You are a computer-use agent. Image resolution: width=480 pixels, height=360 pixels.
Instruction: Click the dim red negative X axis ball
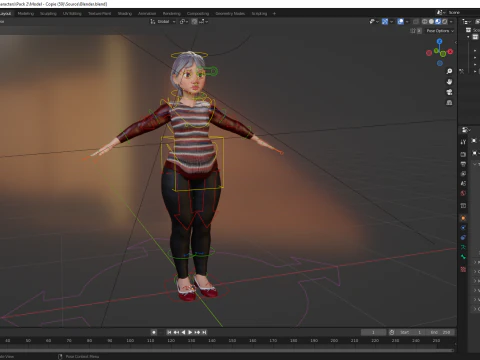click(429, 53)
